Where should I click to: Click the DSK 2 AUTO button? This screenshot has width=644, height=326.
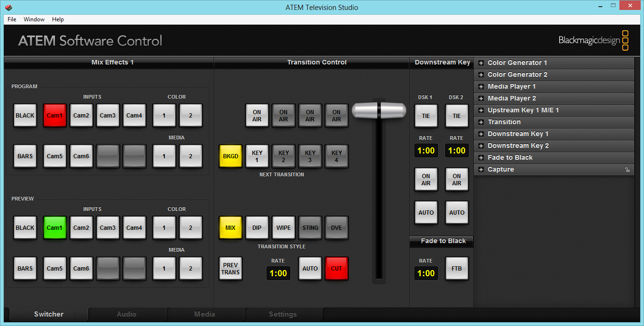click(456, 212)
